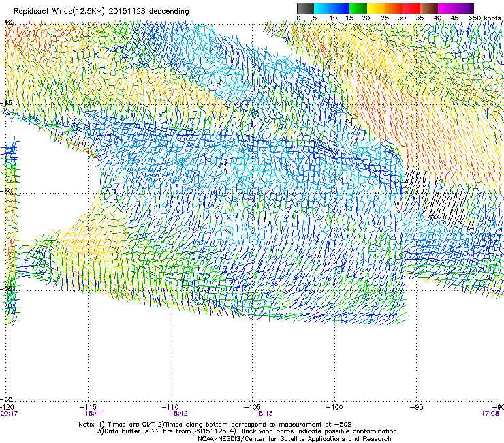Screen dimensions: 504x443
Task: Click the 18:42 pass time label
Action: point(179,414)
